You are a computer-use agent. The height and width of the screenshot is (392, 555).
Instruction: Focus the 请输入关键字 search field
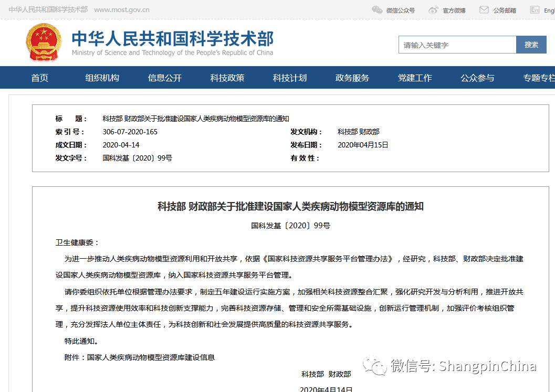[x=457, y=45]
